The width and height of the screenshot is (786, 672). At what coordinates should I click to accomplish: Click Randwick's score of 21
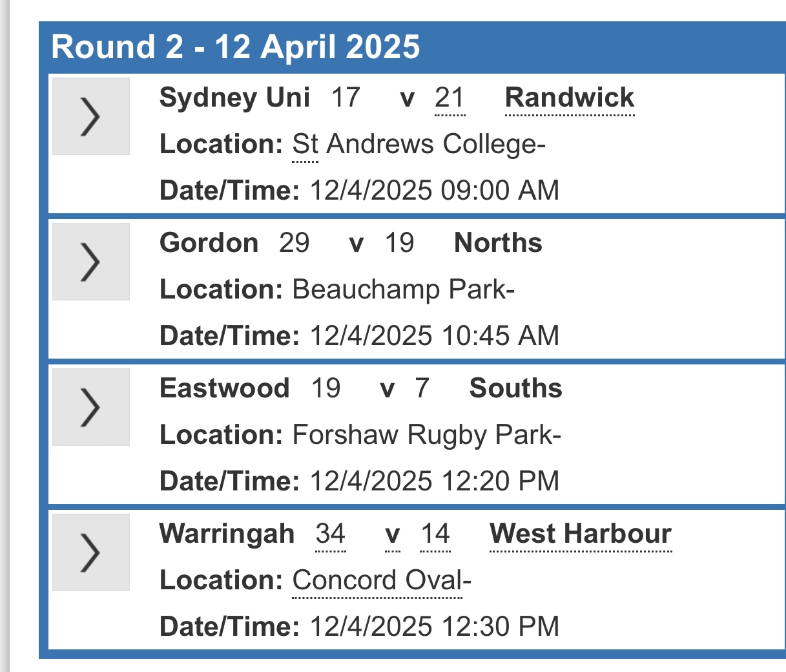click(x=450, y=98)
